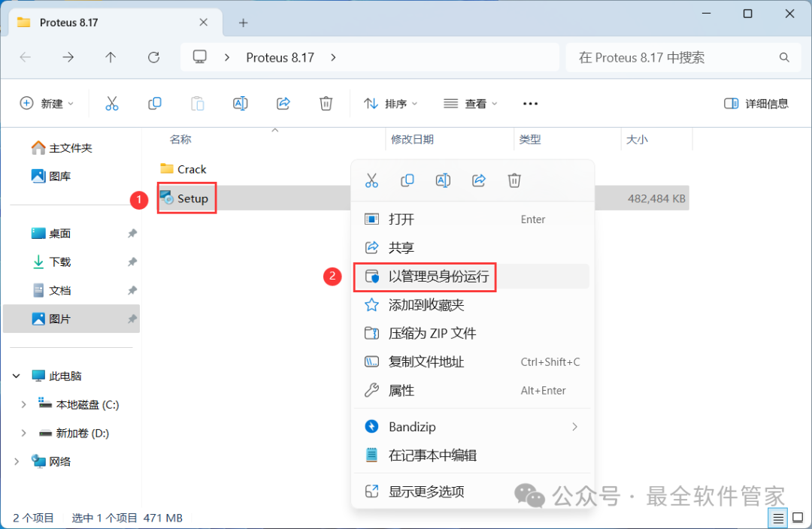Click the cut icon in the context menu
The image size is (812, 529).
pyautogui.click(x=371, y=180)
